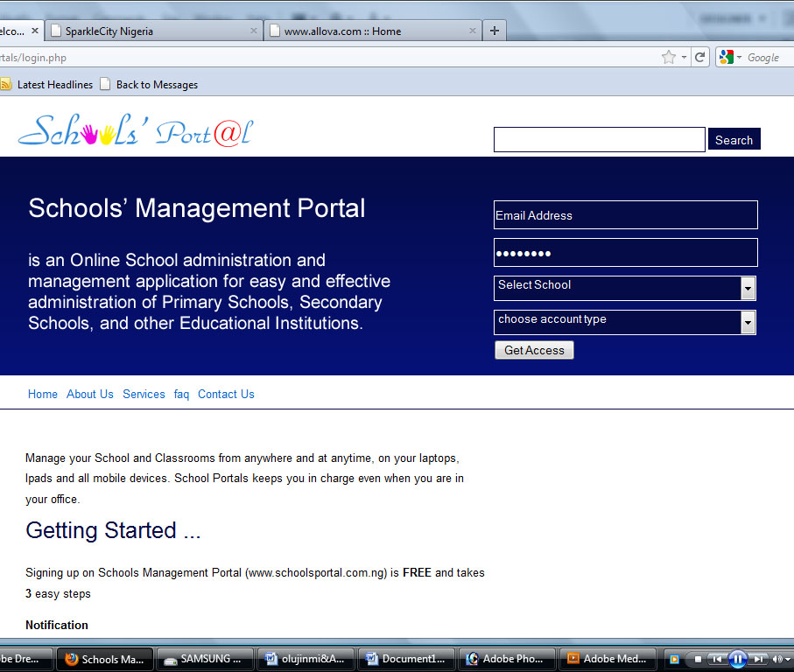
Task: Bookmark this page with the star icon
Action: point(669,57)
